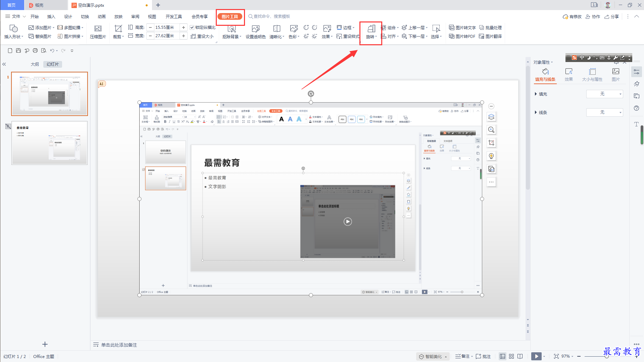Open the 填充 fill dropdown set to 无
The width and height of the screenshot is (644, 362).
605,94
